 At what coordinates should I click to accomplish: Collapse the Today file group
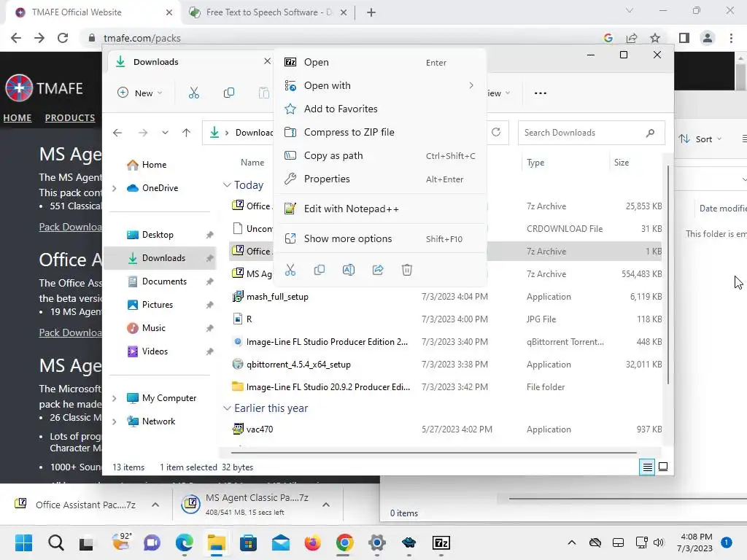pos(228,184)
